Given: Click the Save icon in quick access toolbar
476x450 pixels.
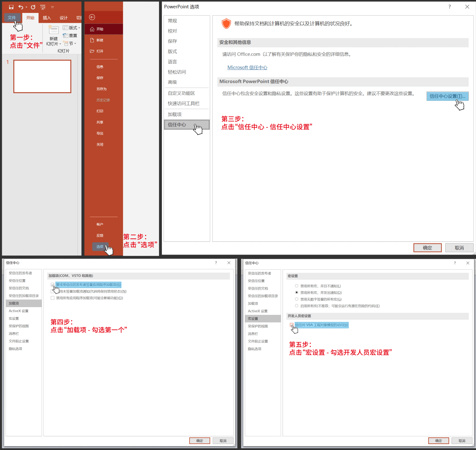Looking at the screenshot, I should pyautogui.click(x=11, y=7).
